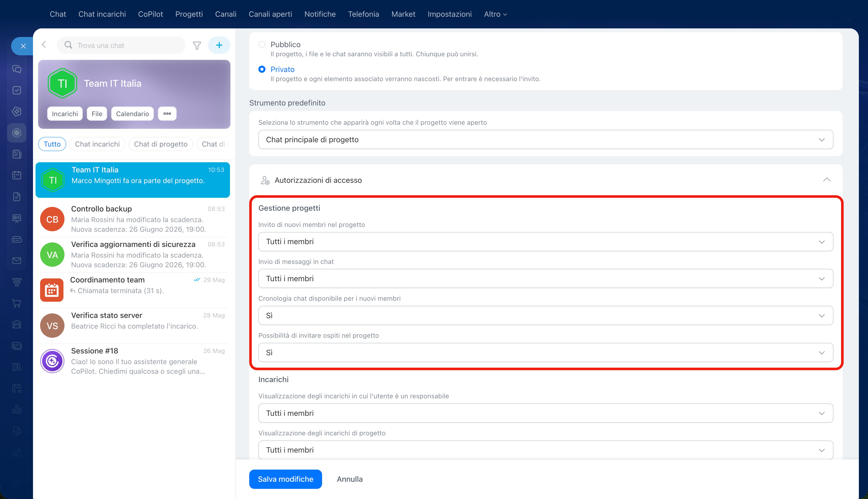Click Annulla to cancel changes
868x499 pixels.
pos(350,479)
